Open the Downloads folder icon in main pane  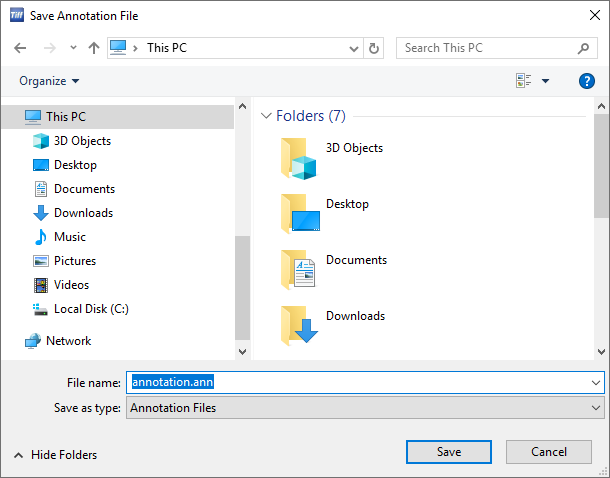[299, 325]
